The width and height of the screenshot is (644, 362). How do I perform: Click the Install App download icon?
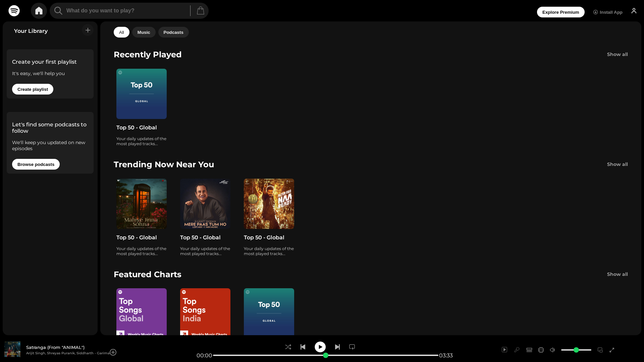point(596,12)
